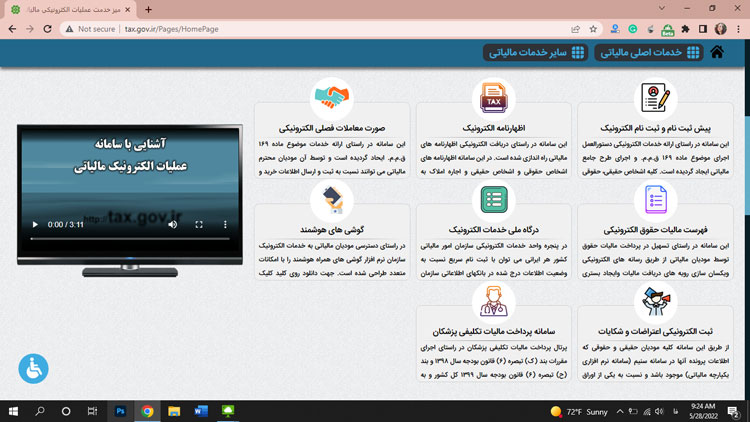The height and width of the screenshot is (422, 750).
Task: Click the blue accessibility wheelchair button
Action: click(33, 368)
